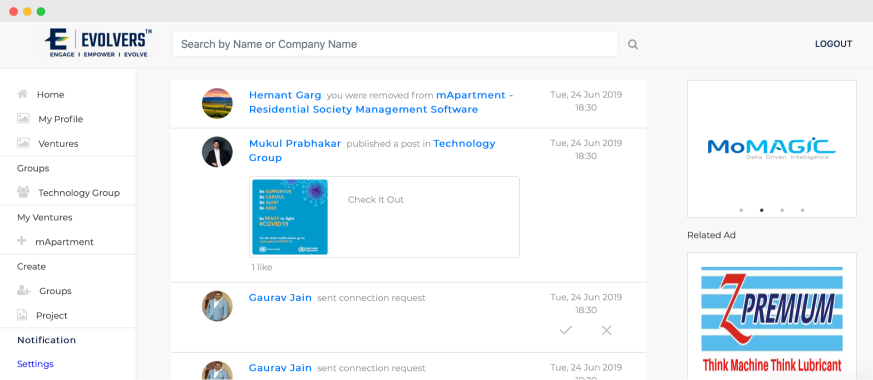Select the fourth carousel dot under MoMagic

click(802, 210)
